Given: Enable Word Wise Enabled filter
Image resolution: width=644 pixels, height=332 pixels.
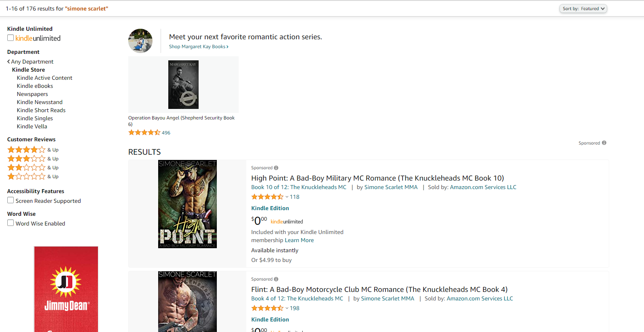Looking at the screenshot, I should [x=10, y=223].
